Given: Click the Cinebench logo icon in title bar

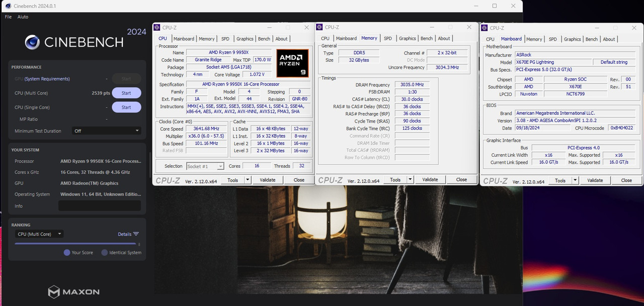Looking at the screenshot, I should tap(8, 6).
